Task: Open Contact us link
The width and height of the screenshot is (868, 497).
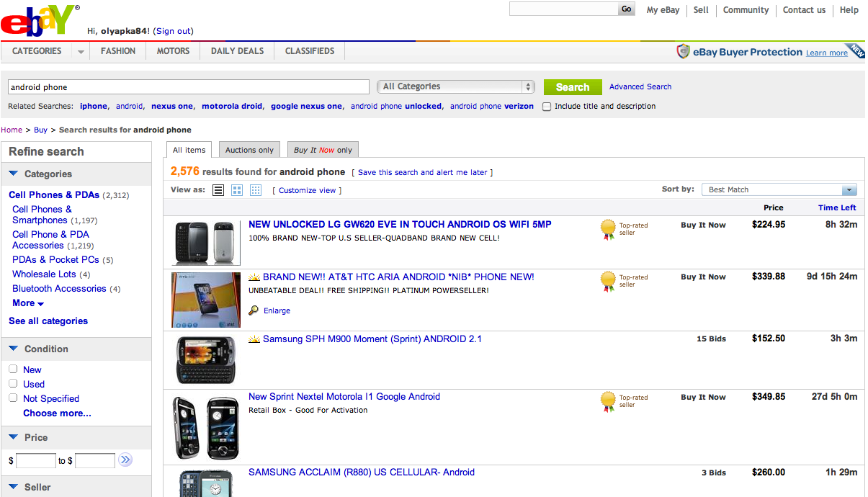Action: (804, 10)
